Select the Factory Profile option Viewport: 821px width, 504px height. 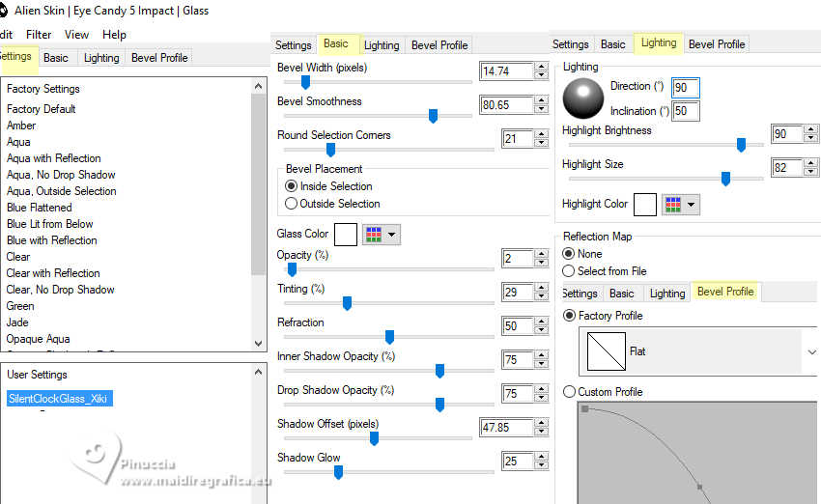coord(602,316)
